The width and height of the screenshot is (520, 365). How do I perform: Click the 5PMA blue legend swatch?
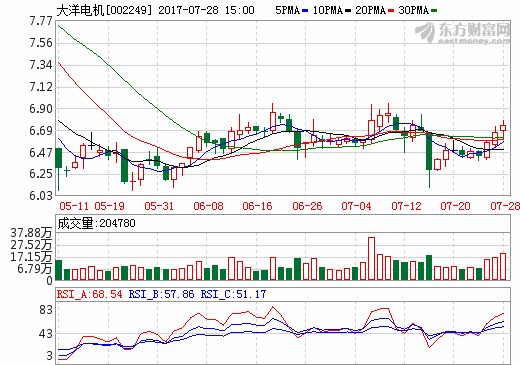305,11
